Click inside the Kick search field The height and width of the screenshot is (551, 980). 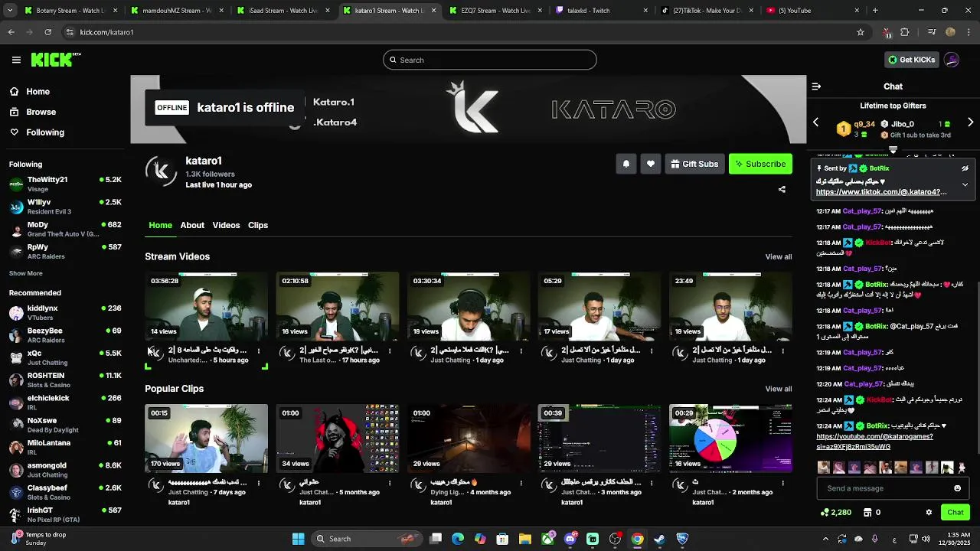490,60
